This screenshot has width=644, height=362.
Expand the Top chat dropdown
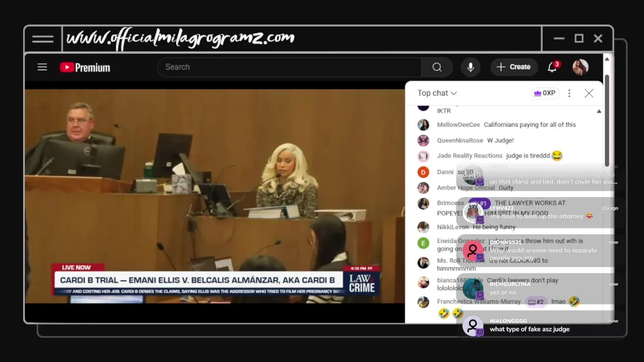[437, 93]
